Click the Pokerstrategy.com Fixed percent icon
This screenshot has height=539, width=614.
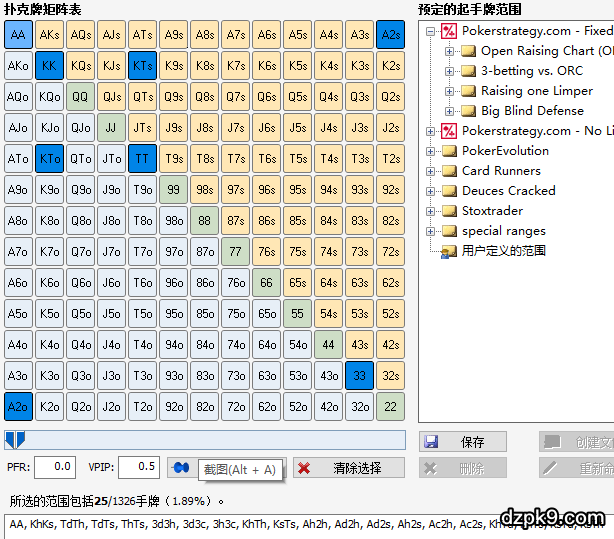(x=449, y=31)
